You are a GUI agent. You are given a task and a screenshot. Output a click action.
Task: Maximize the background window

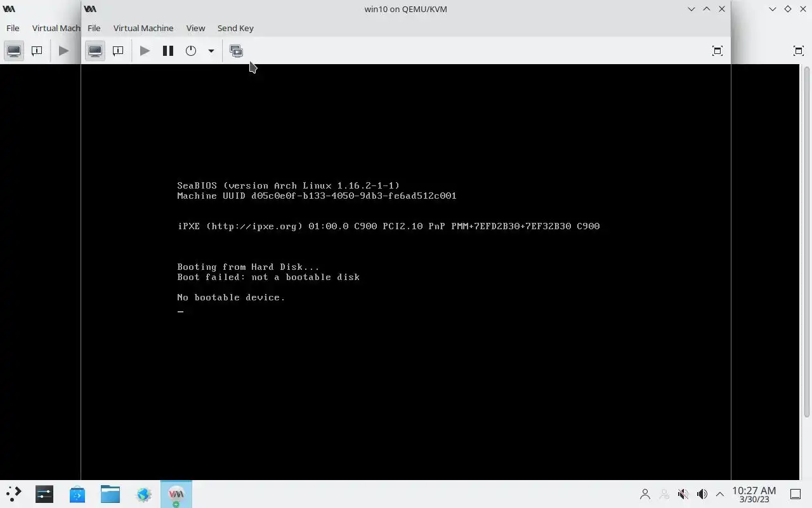788,9
